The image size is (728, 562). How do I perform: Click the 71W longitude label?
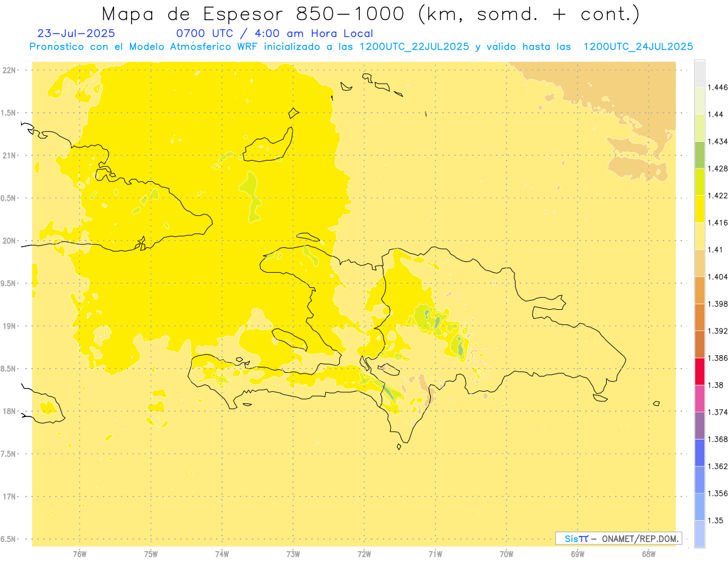pyautogui.click(x=435, y=554)
